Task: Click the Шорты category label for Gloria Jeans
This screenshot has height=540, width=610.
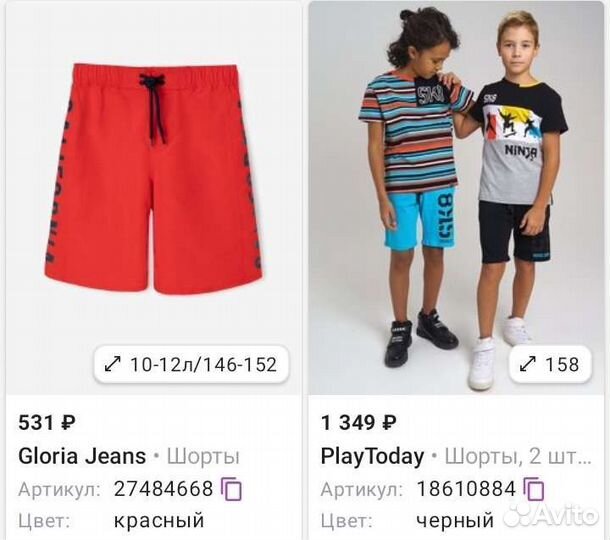Action: click(203, 457)
